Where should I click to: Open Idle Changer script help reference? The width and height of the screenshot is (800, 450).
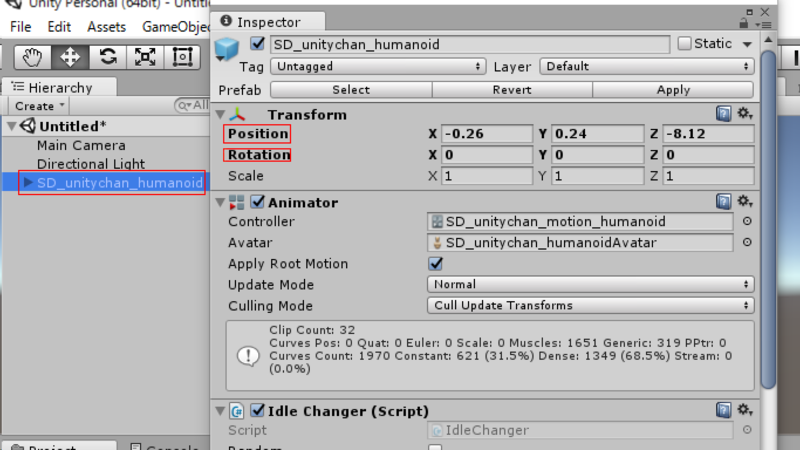[723, 410]
